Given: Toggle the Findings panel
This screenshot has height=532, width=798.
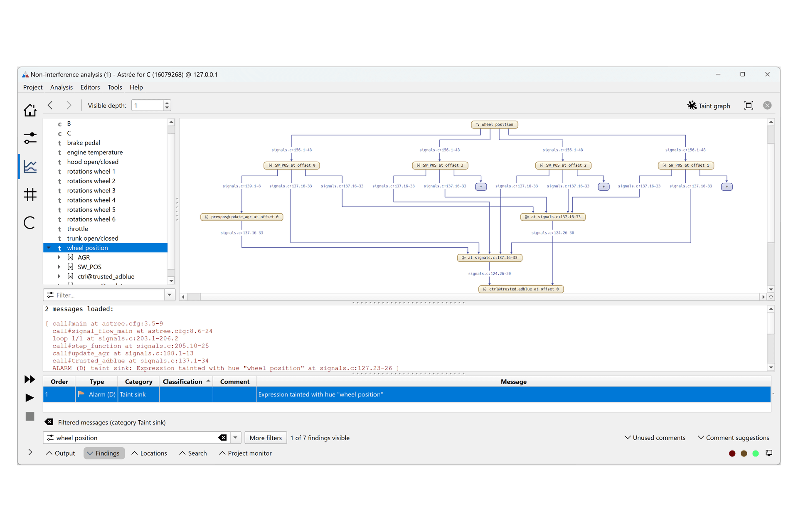Looking at the screenshot, I should pos(104,453).
